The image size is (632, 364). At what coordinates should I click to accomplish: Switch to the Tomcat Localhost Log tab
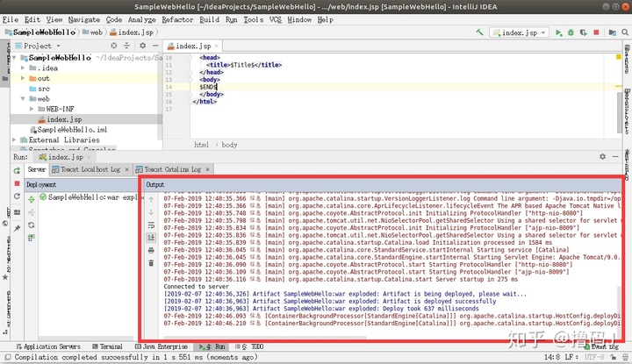pyautogui.click(x=90, y=169)
